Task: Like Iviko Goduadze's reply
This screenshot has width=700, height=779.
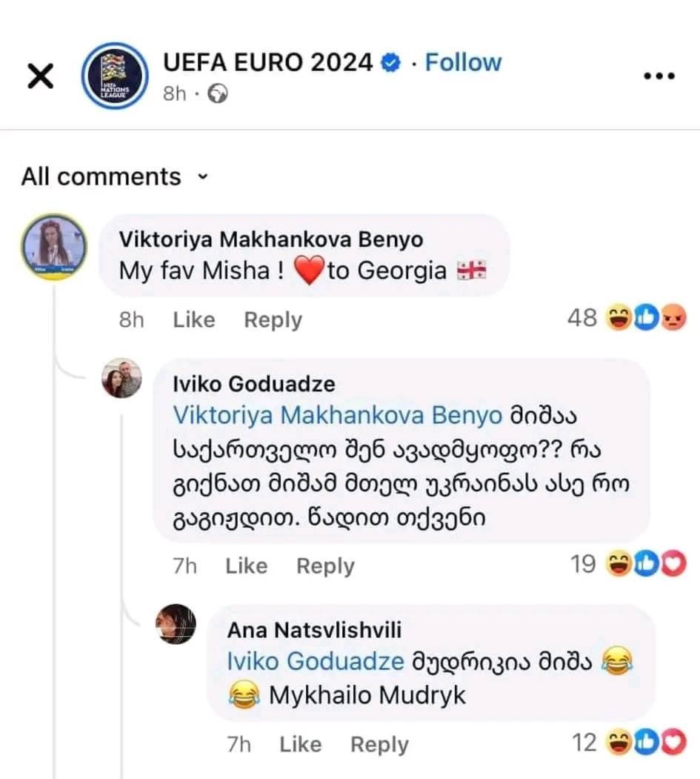Action: tap(246, 566)
